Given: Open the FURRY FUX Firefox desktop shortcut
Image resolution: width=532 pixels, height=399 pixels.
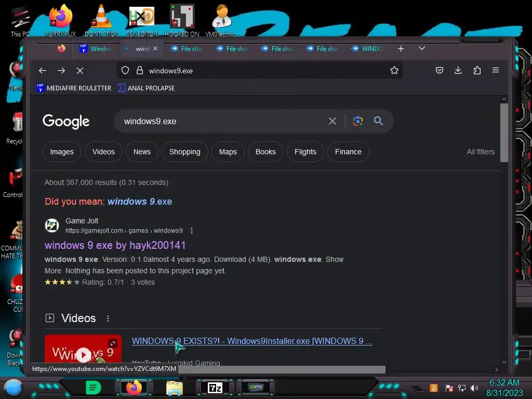Looking at the screenshot, I should point(61,20).
